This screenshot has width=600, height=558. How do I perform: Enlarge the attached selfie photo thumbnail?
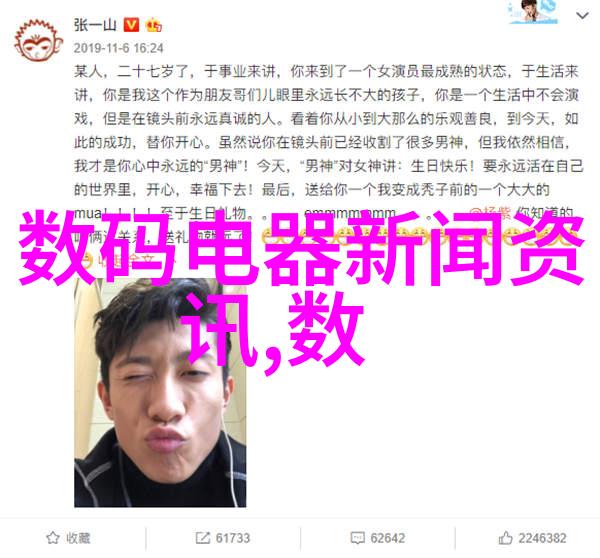(x=160, y=392)
